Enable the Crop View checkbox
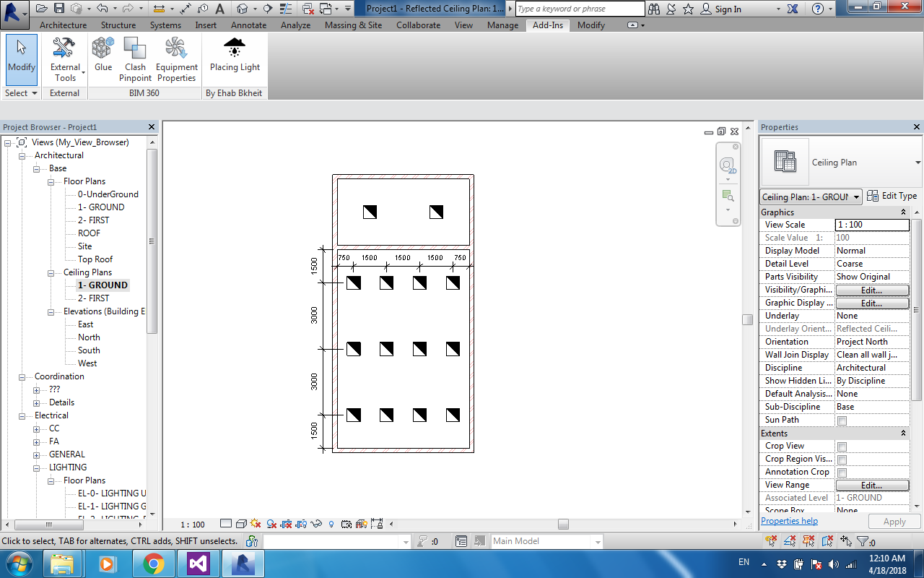 842,447
